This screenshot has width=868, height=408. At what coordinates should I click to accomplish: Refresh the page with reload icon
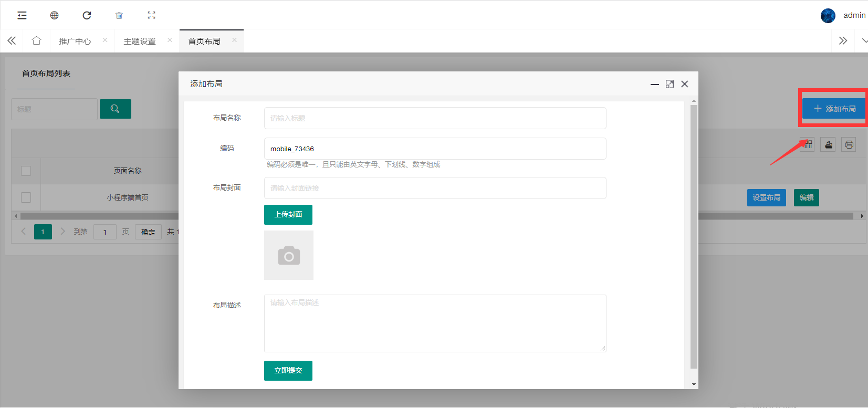[x=87, y=15]
